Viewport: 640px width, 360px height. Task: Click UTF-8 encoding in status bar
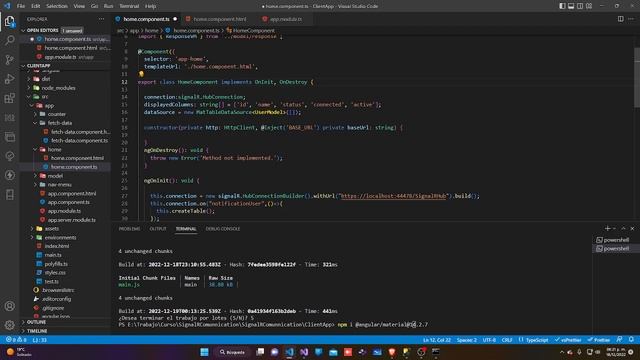489,340
